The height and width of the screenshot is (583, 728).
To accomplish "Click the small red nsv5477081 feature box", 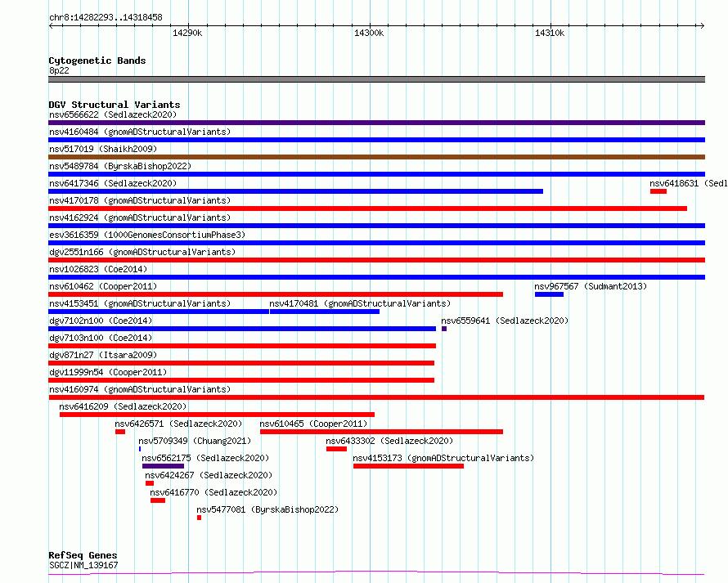I will [200, 518].
